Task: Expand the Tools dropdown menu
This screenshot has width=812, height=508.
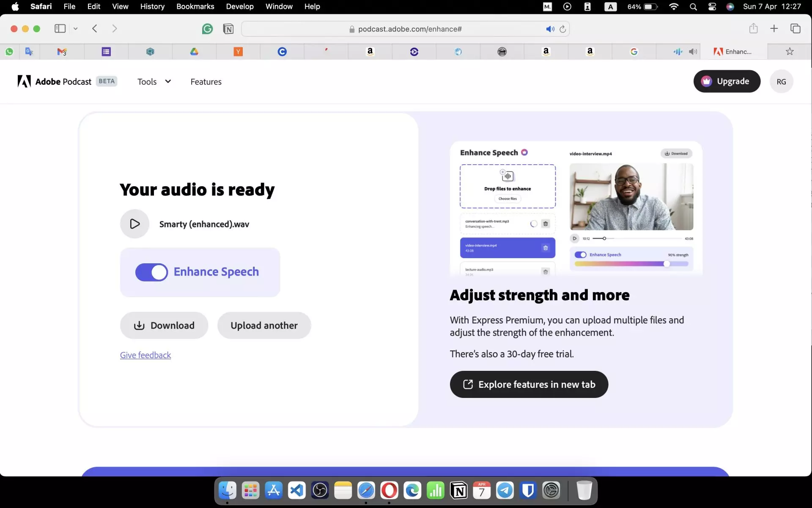Action: [x=154, y=82]
